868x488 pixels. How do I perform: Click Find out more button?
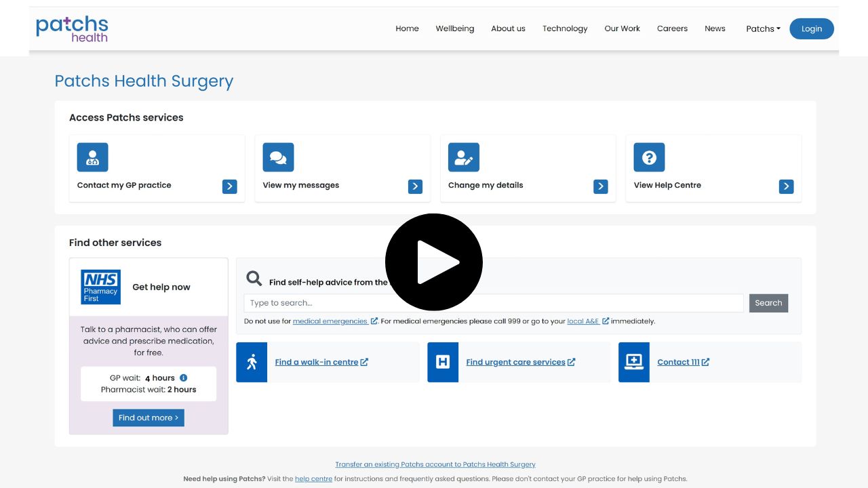pos(149,418)
